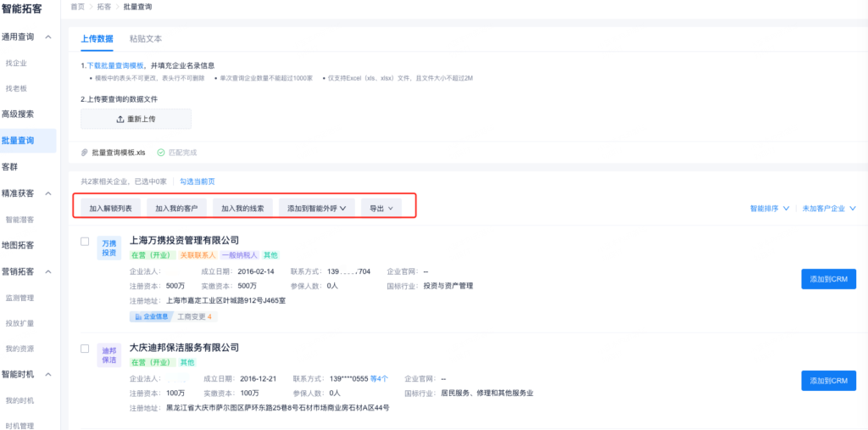Add 上海万携投资管理有限公司 to CRM
The height and width of the screenshot is (430, 868).
[827, 279]
